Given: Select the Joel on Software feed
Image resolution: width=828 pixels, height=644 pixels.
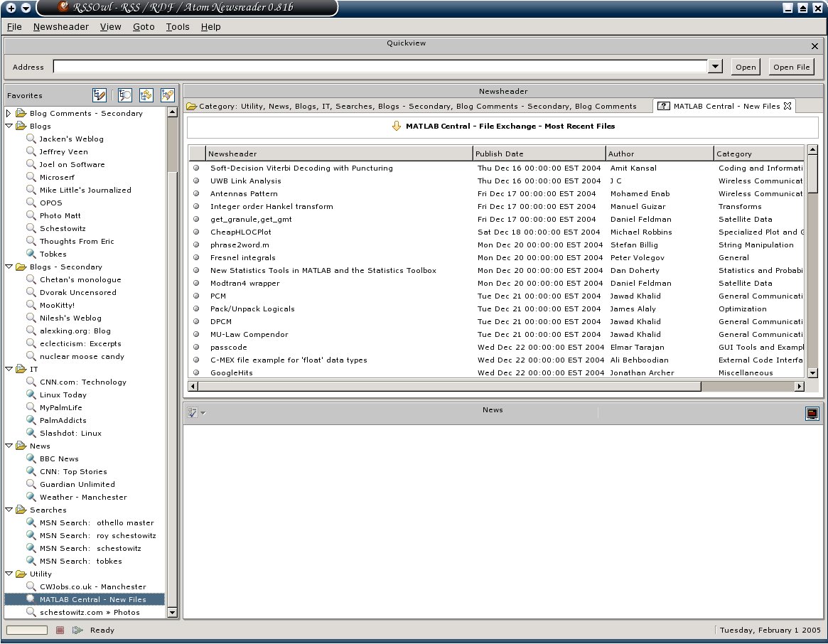Looking at the screenshot, I should 72,164.
